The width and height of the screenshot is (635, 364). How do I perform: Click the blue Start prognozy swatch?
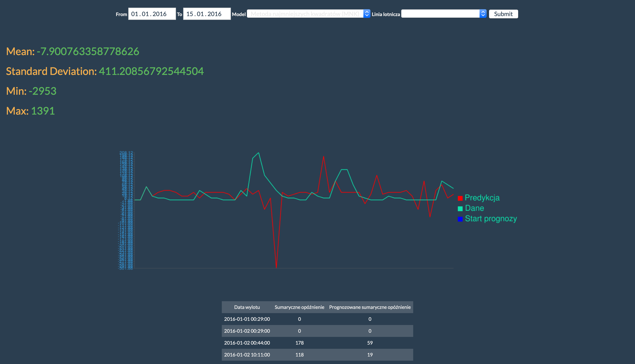point(460,219)
